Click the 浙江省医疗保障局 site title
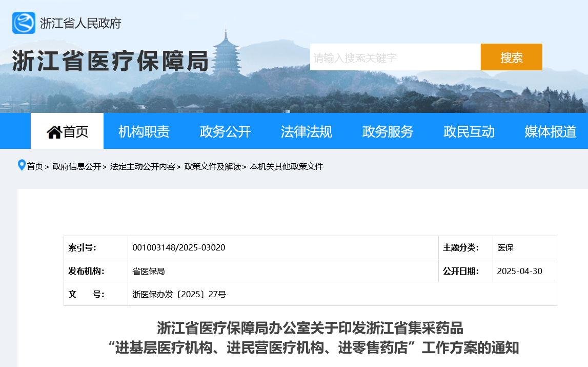 tap(110, 61)
